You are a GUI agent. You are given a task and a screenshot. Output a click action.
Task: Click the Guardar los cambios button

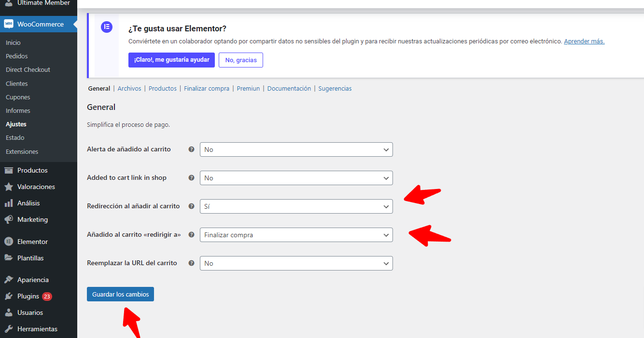[120, 294]
